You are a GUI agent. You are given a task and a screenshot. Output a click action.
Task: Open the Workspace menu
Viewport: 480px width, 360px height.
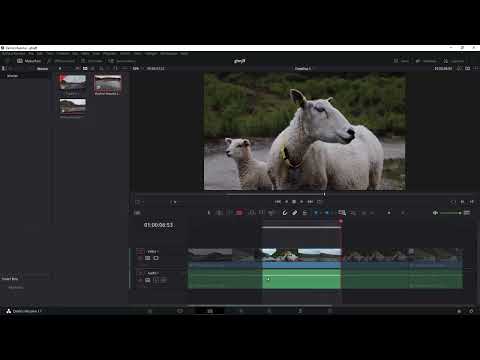(x=169, y=54)
